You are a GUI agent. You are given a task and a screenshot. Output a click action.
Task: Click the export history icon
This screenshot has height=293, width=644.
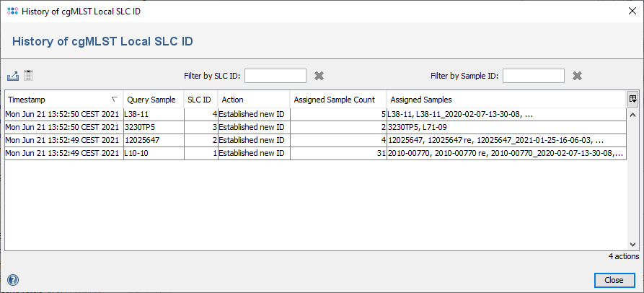12,76
